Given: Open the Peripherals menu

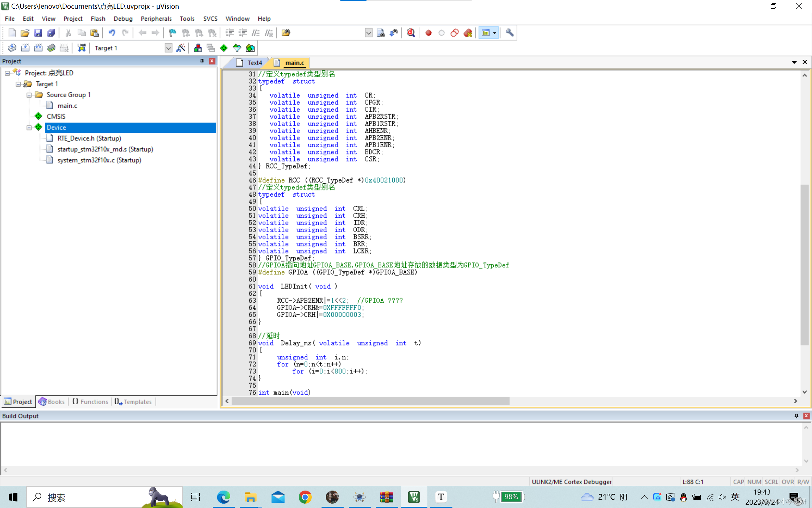Looking at the screenshot, I should [156, 19].
